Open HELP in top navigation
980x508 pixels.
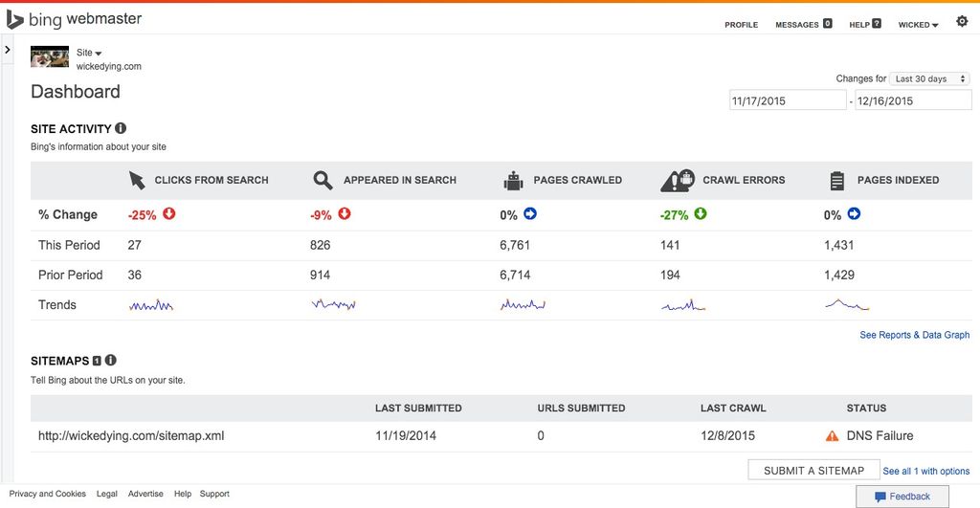[859, 25]
